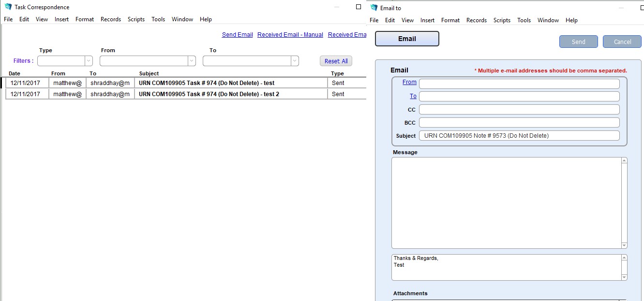
Task: Click the Message box scroll-up arrow
Action: tap(624, 161)
